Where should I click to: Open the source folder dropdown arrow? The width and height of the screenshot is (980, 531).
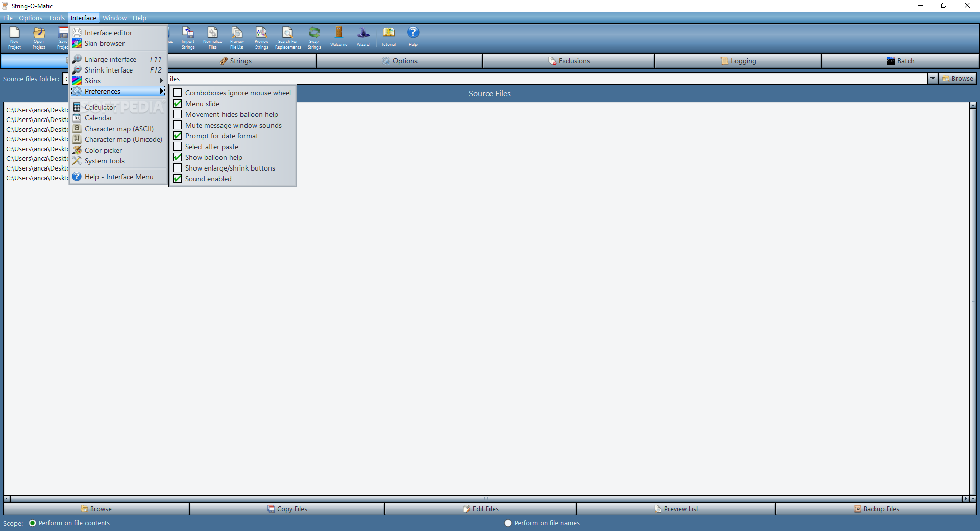coord(933,79)
